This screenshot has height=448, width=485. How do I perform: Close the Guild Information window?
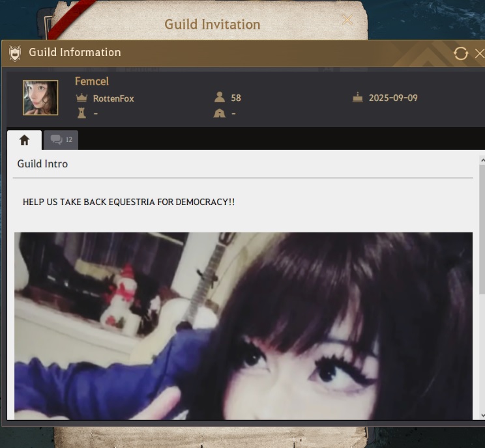[480, 53]
